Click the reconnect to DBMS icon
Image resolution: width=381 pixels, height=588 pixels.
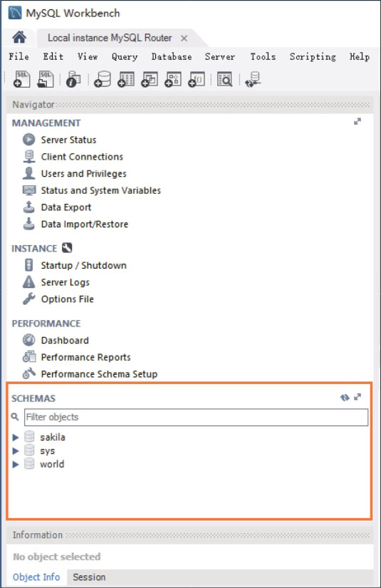pos(253,79)
